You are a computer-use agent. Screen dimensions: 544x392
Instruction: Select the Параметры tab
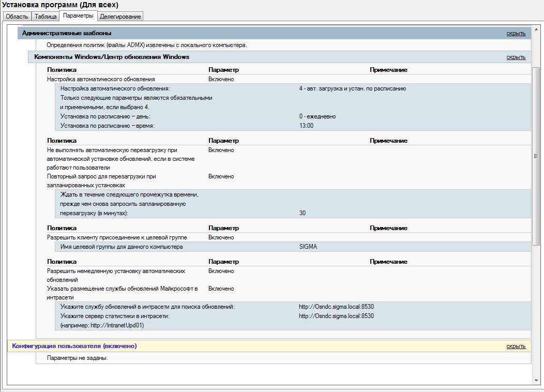[x=78, y=16]
